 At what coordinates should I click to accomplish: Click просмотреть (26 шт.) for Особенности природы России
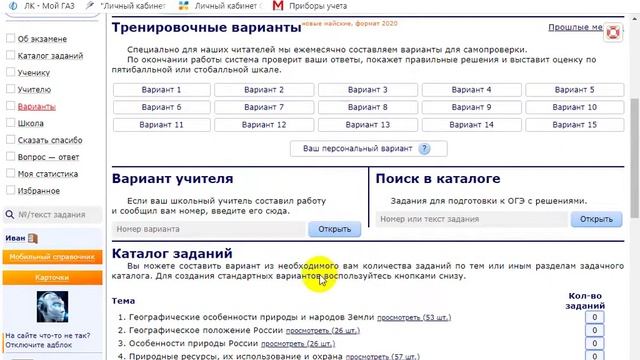[298, 344]
